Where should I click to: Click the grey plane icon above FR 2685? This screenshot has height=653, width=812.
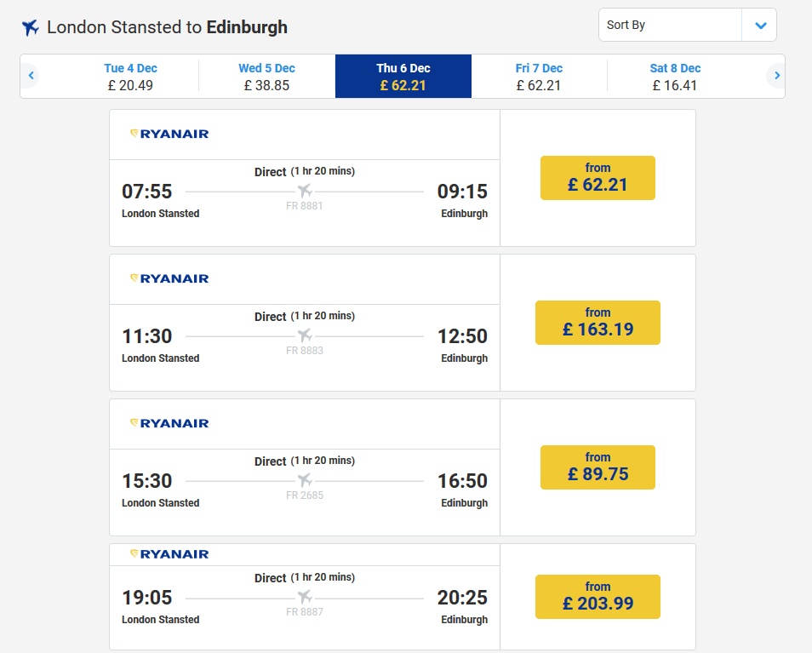tap(305, 480)
